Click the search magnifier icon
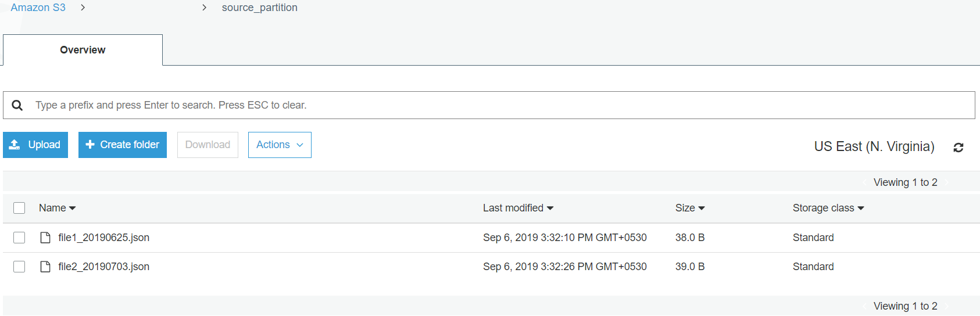The width and height of the screenshot is (980, 316). (17, 105)
